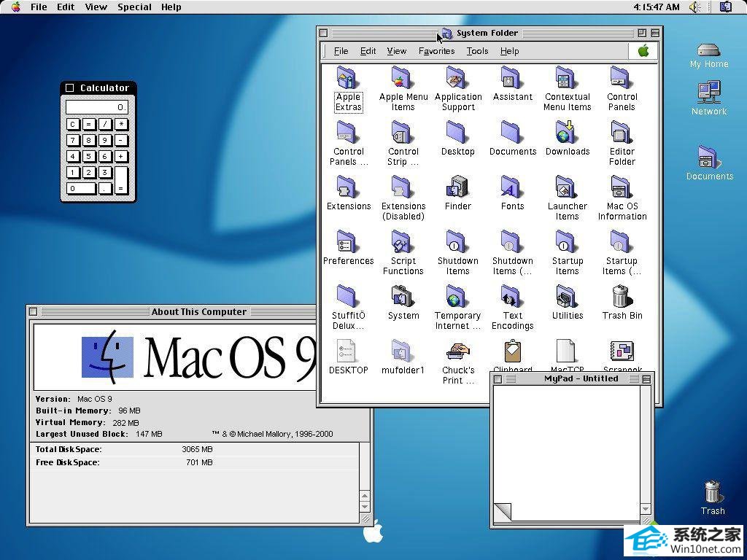
Task: Click the MyPad scrollbar down arrow
Action: click(646, 509)
